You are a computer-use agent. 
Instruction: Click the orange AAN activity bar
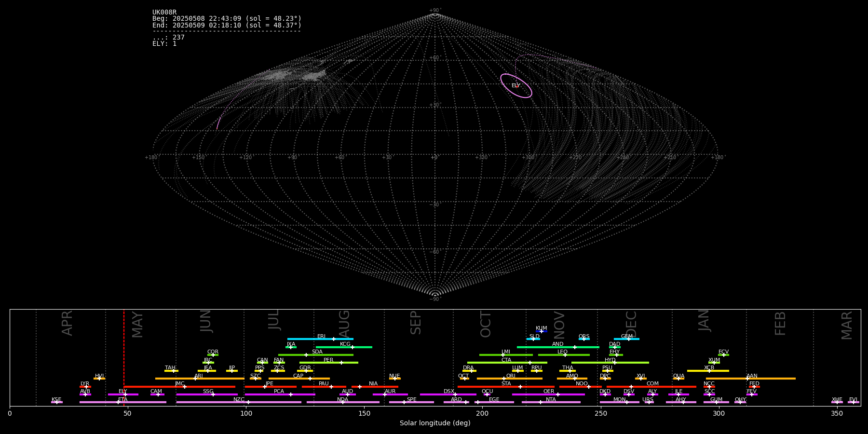(751, 379)
